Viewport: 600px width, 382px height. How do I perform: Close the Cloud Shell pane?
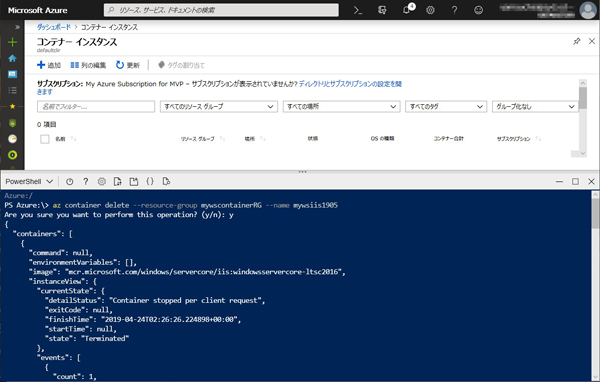pyautogui.click(x=591, y=181)
